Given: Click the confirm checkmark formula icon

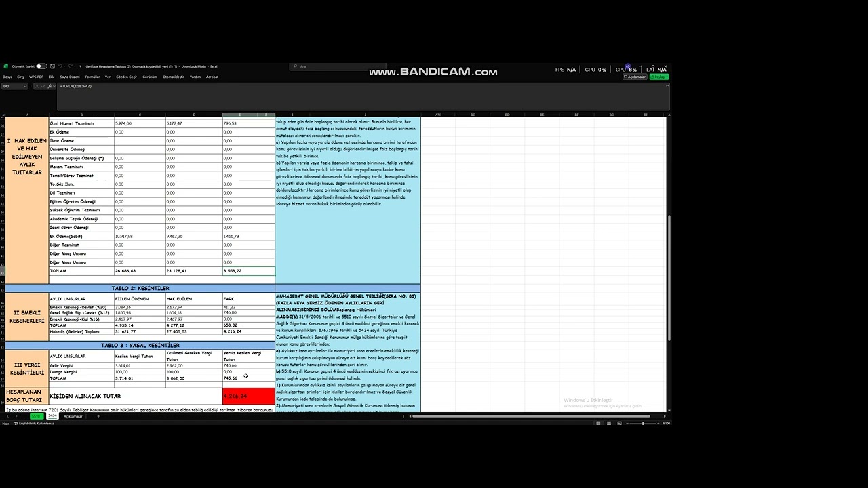Looking at the screenshot, I should (42, 86).
